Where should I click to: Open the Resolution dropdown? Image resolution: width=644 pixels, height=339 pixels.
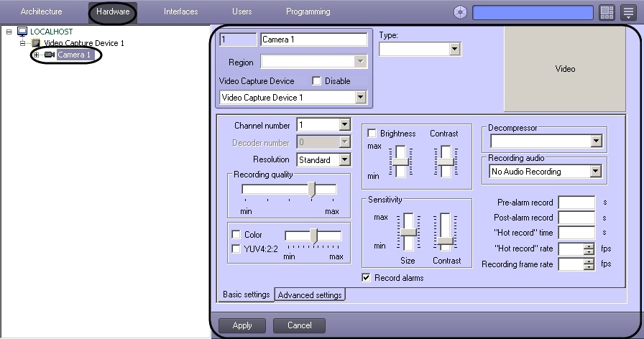344,159
